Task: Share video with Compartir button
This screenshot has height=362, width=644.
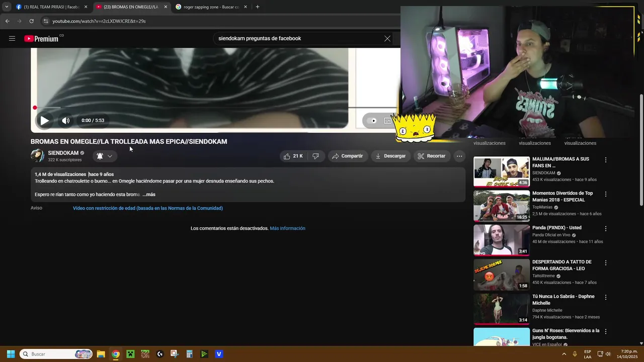Action: click(x=347, y=156)
